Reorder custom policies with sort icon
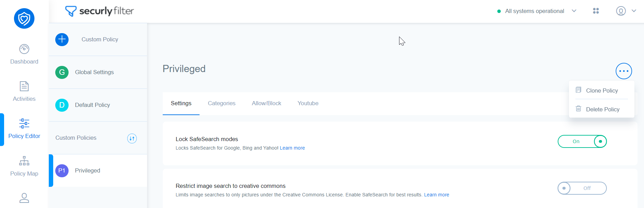The image size is (644, 208). [132, 138]
